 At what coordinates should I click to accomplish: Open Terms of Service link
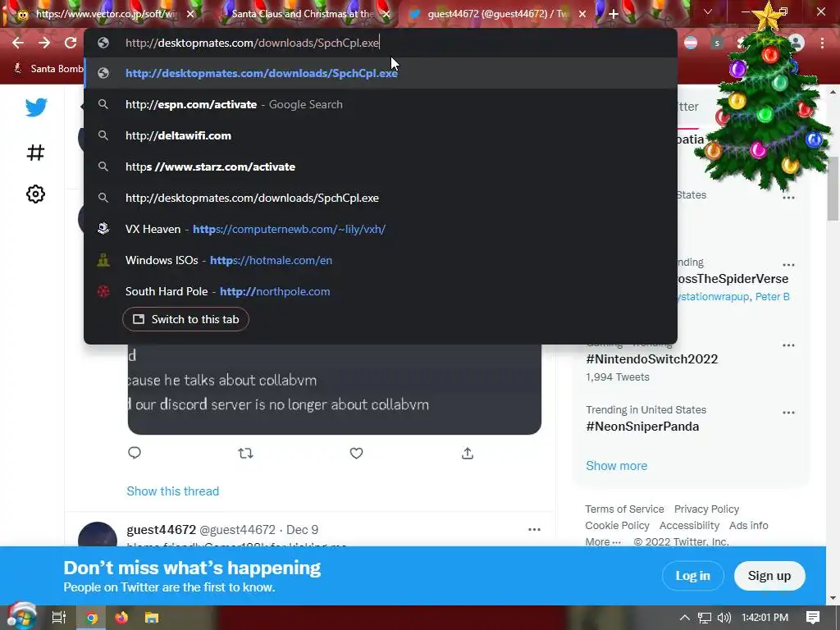coord(624,509)
